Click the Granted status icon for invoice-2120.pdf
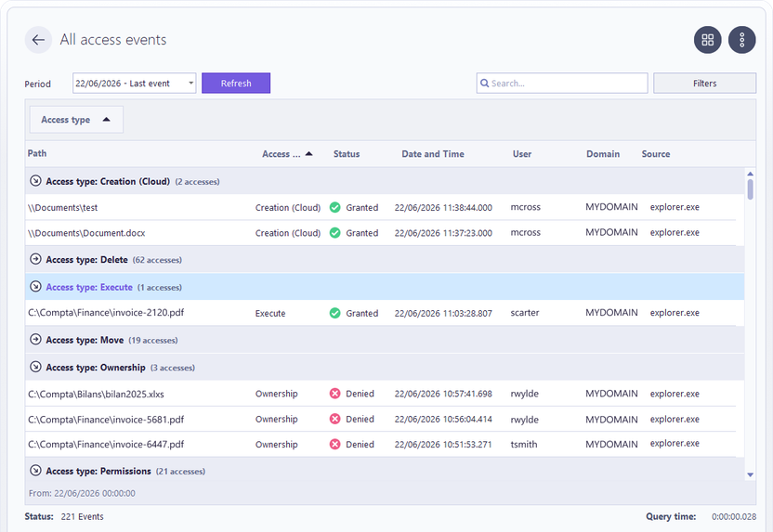 click(x=334, y=313)
